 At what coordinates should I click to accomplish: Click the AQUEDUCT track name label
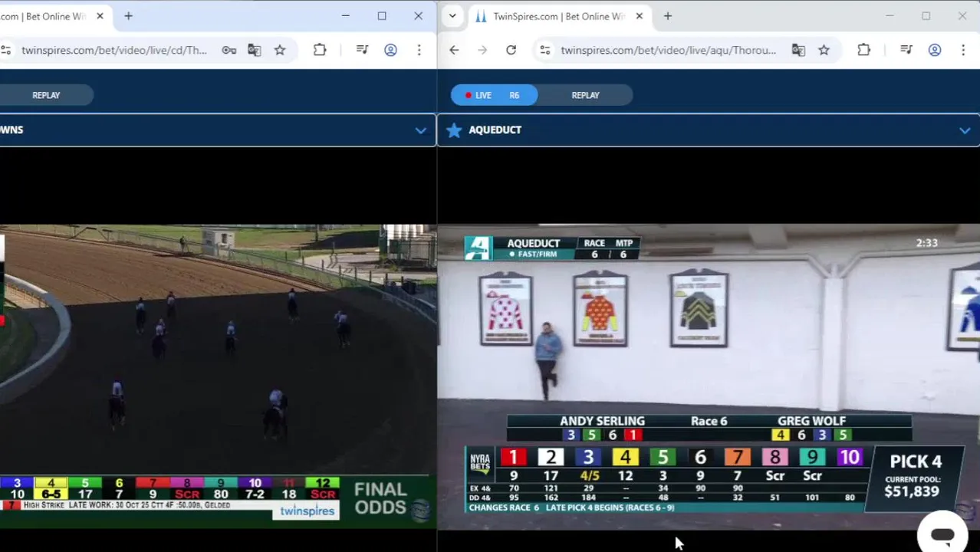[495, 130]
